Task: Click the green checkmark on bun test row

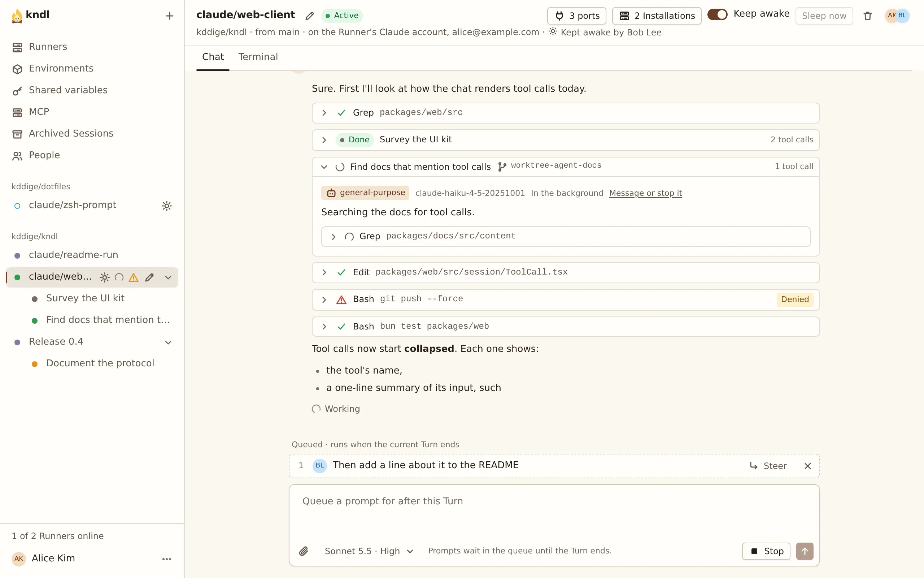Action: [x=341, y=327]
